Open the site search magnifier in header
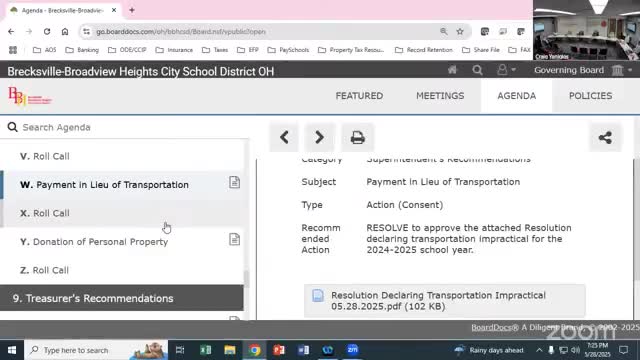 pyautogui.click(x=477, y=70)
